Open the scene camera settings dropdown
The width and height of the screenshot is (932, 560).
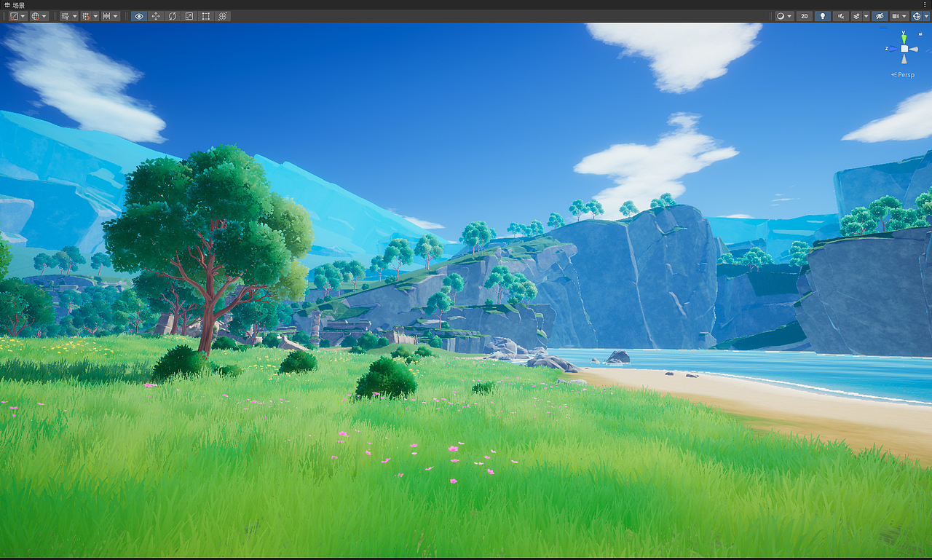pos(899,16)
